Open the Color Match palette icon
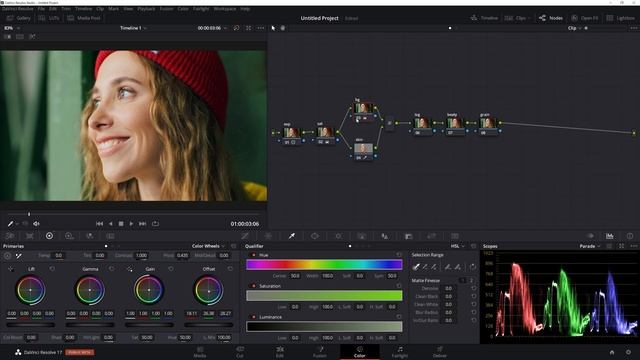The image size is (640, 360). (30, 236)
